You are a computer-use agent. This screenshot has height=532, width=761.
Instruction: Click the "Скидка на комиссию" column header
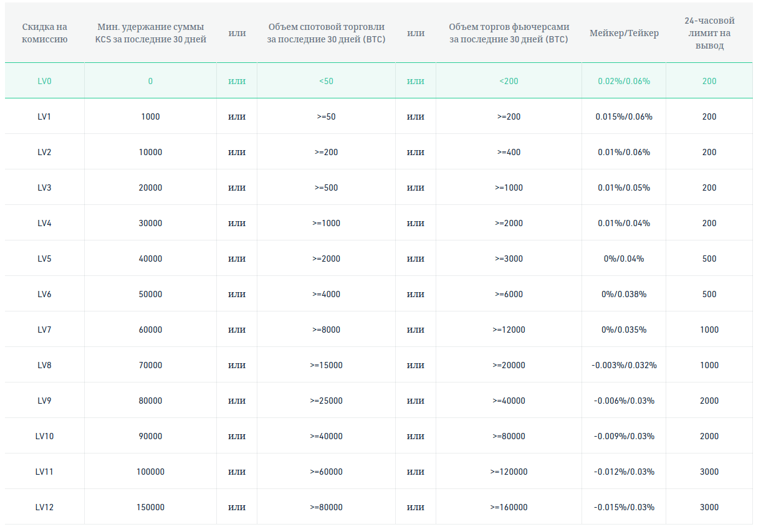[x=44, y=33]
